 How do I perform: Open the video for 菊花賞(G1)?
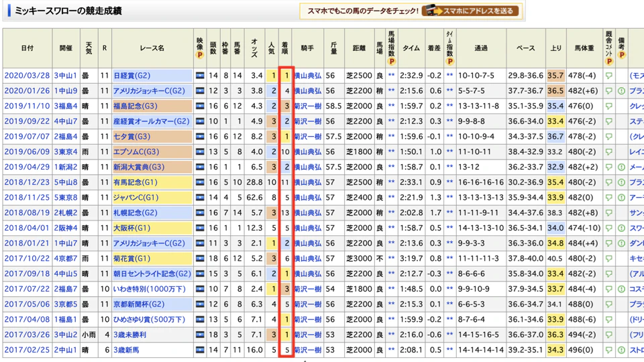click(200, 259)
